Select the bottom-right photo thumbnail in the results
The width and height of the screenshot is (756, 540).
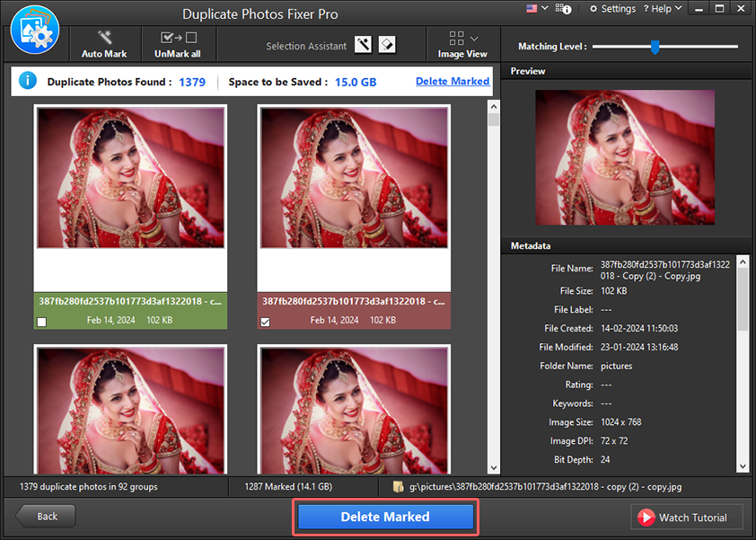point(354,411)
